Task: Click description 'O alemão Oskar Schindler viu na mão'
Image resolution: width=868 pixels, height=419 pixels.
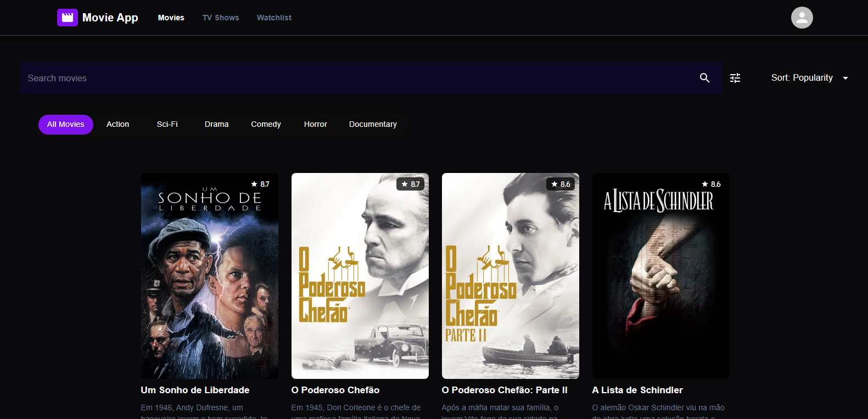Action: 658,407
